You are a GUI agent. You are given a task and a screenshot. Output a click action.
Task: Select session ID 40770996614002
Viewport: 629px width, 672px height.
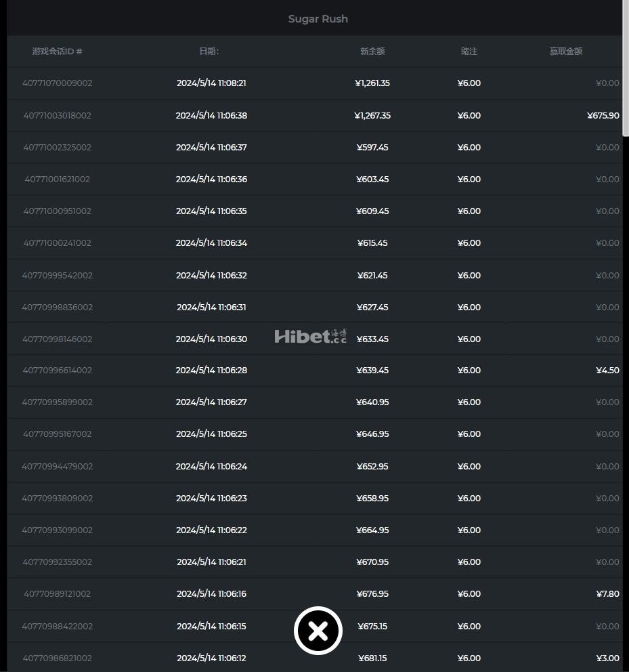pyautogui.click(x=58, y=371)
